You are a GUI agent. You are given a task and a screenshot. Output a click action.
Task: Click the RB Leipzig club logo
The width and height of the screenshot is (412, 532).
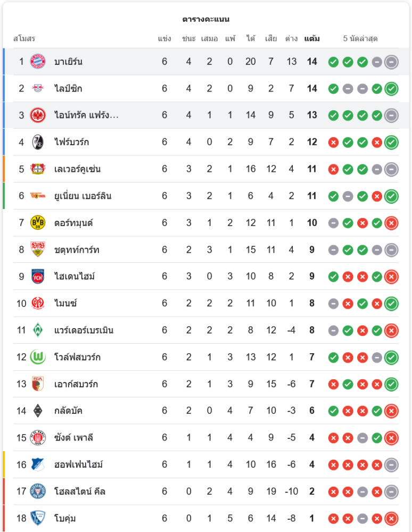coord(38,88)
